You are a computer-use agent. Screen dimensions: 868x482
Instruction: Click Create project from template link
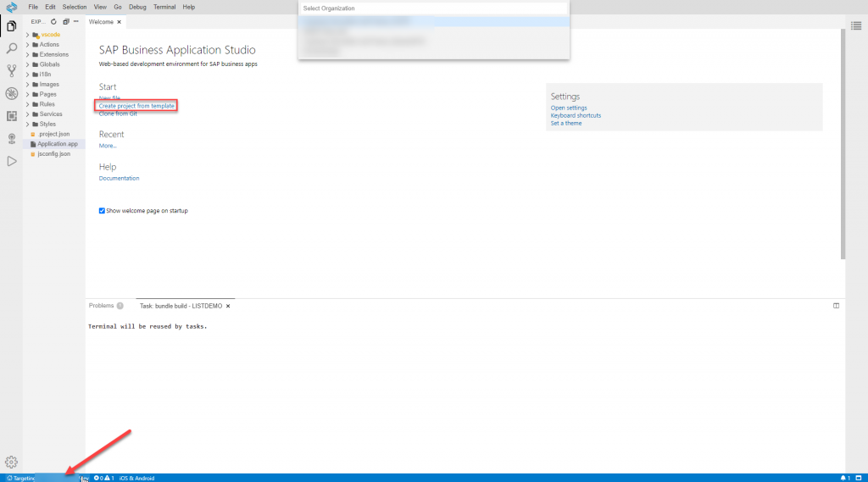(136, 106)
